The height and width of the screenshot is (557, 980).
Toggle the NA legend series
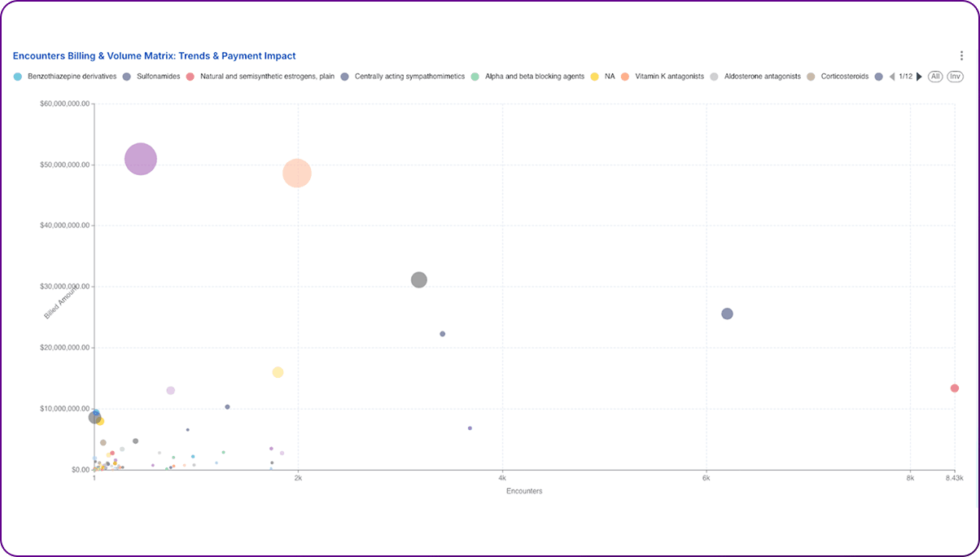pyautogui.click(x=602, y=77)
